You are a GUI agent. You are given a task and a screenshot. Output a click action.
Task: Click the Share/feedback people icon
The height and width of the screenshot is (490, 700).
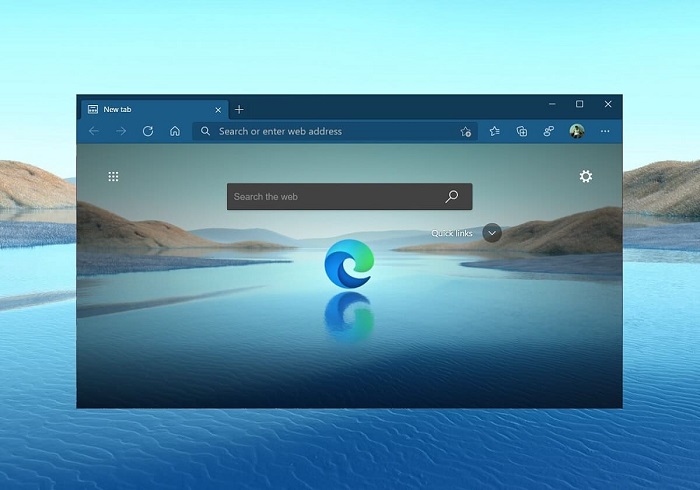[x=549, y=131]
